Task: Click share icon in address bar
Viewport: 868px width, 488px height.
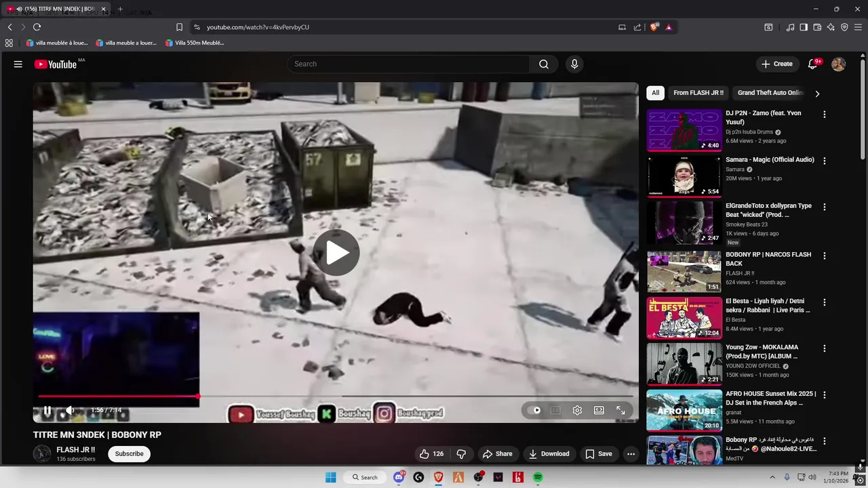Action: tap(637, 27)
